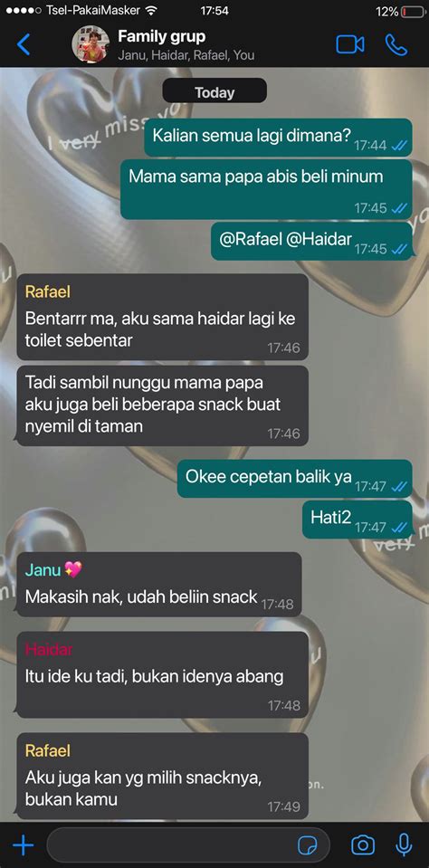This screenshot has width=429, height=868.
Task: Start a voice call with the group
Action: [396, 45]
